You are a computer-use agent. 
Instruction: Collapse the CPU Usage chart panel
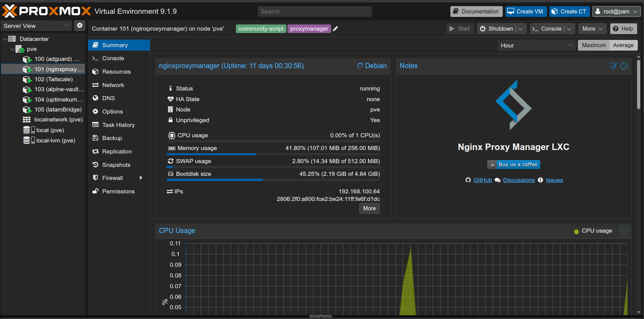[624, 231]
